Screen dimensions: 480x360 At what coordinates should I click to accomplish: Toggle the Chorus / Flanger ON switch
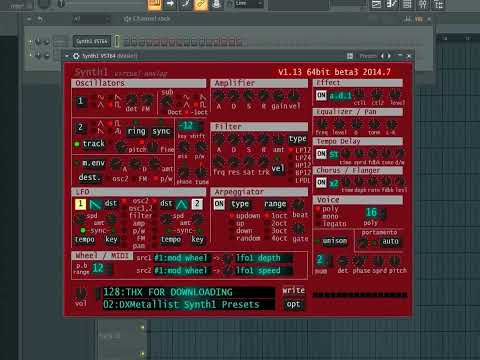point(321,182)
